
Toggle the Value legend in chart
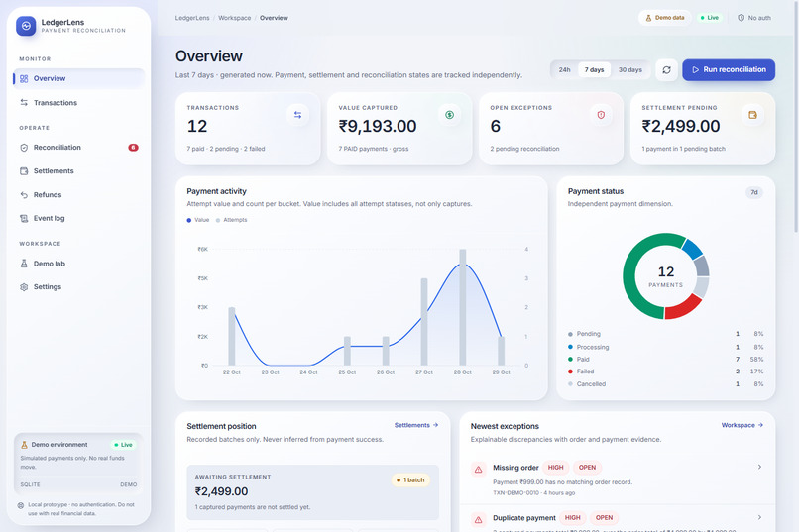point(198,220)
